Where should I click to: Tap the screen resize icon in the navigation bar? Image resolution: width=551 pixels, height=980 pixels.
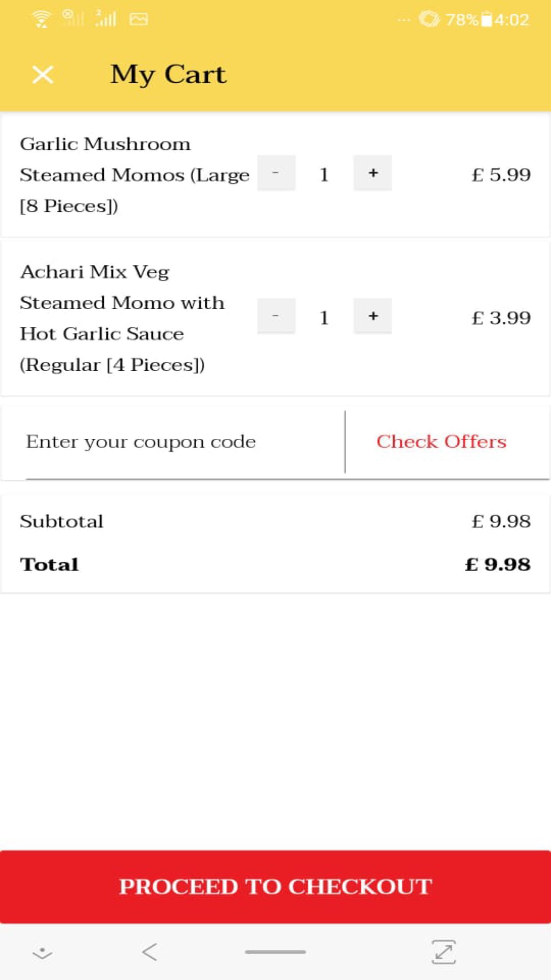tap(444, 952)
